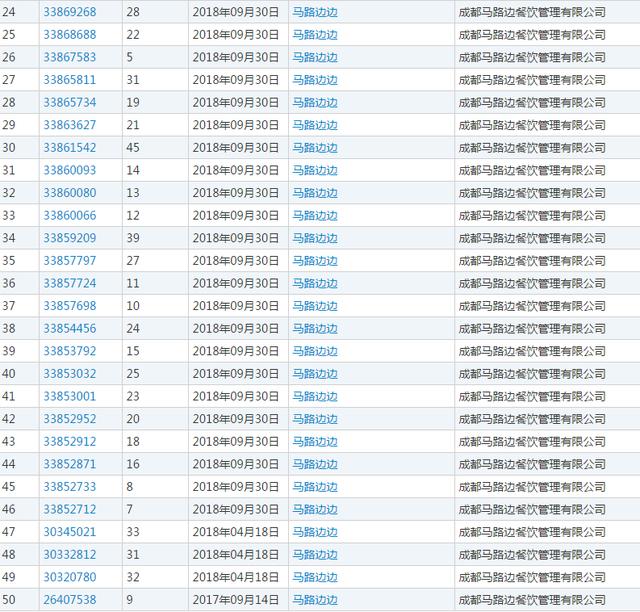Select date 2018年09月30日 in row 24
Viewport: 640px width, 612px height.
pyautogui.click(x=236, y=12)
